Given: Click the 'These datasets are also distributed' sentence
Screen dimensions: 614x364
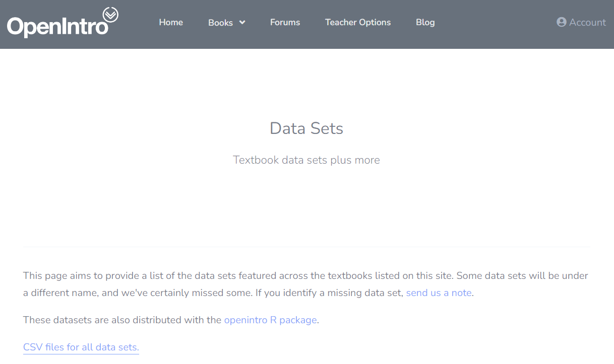Looking at the screenshot, I should click(122, 320).
